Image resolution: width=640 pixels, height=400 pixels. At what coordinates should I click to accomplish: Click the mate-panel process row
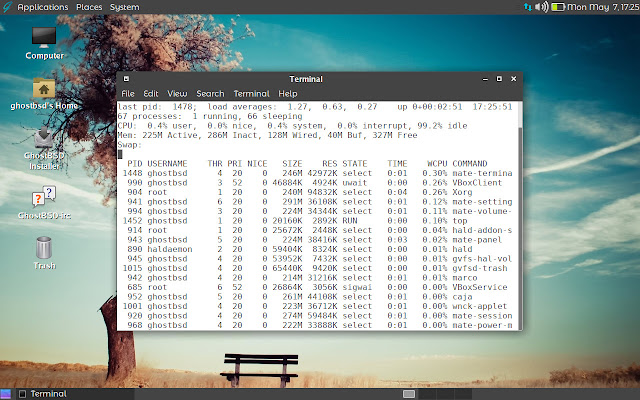[315, 240]
